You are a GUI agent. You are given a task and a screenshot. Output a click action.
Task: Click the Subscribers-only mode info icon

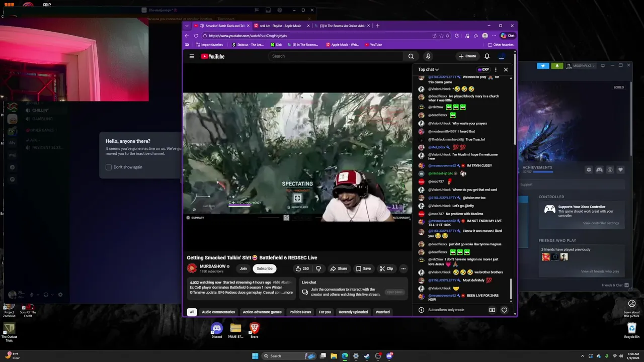[421, 310]
